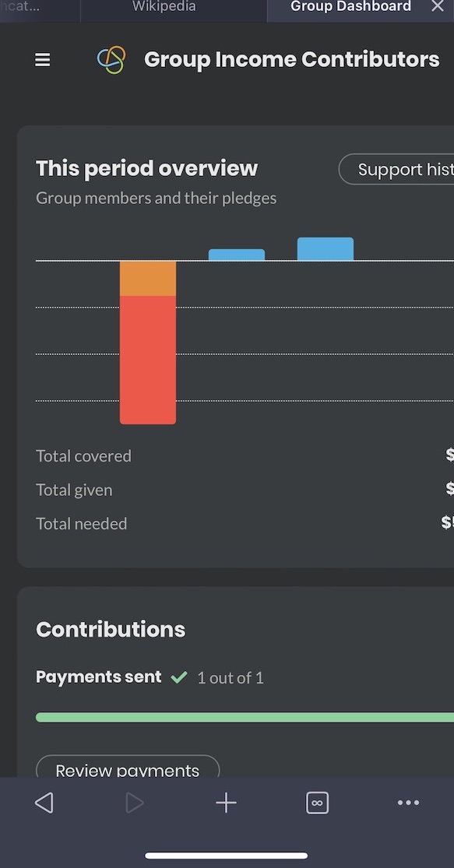Tap the orange segment of the pledge bar
The image size is (454, 868).
(148, 278)
